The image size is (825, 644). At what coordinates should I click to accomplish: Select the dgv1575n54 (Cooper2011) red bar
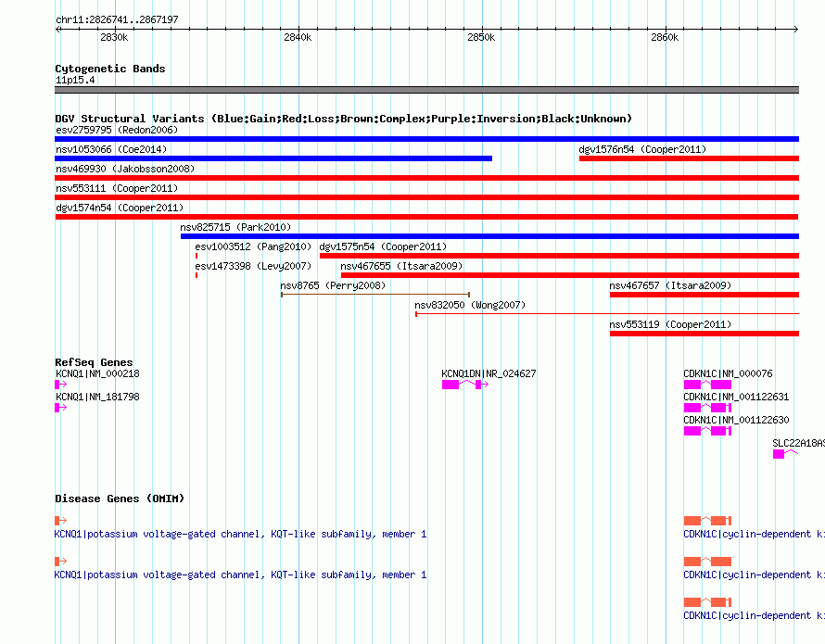pyautogui.click(x=559, y=256)
